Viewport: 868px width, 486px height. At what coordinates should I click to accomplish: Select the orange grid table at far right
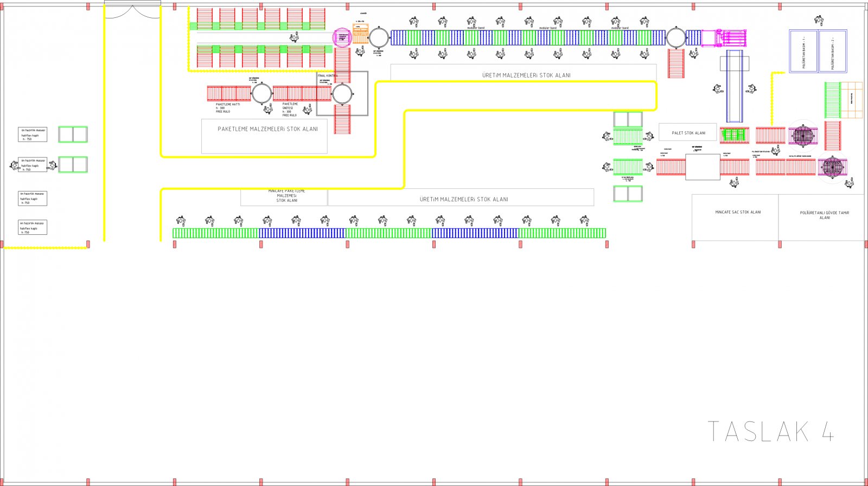point(851,100)
